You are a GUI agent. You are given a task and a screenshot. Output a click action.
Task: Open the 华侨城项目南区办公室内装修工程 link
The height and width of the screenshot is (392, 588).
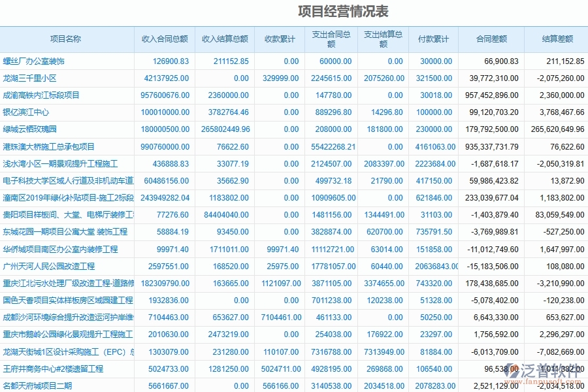(x=60, y=250)
